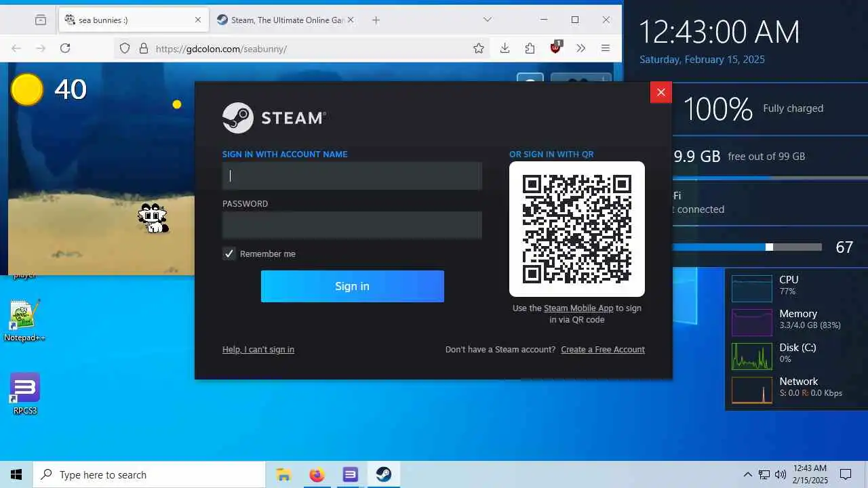Click the small yellow coin in water

coord(177,104)
